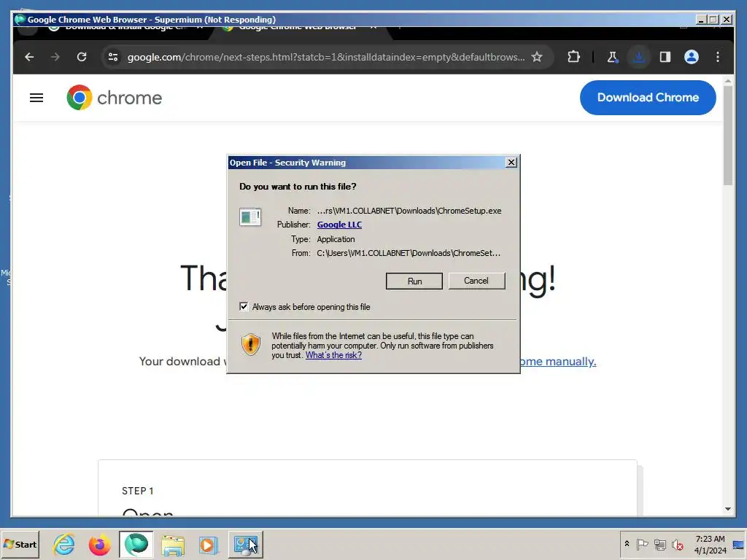
Task: Open the What's the risk? link
Action: 333,355
